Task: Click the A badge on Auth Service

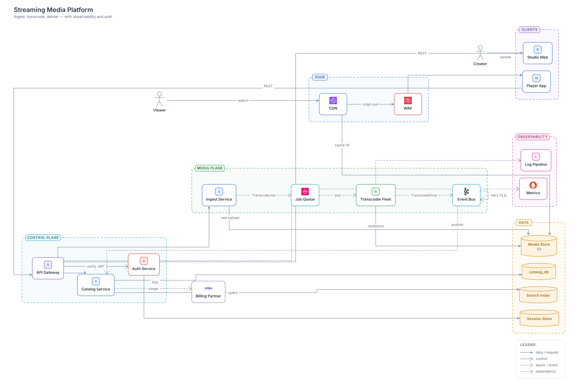Action: click(144, 261)
